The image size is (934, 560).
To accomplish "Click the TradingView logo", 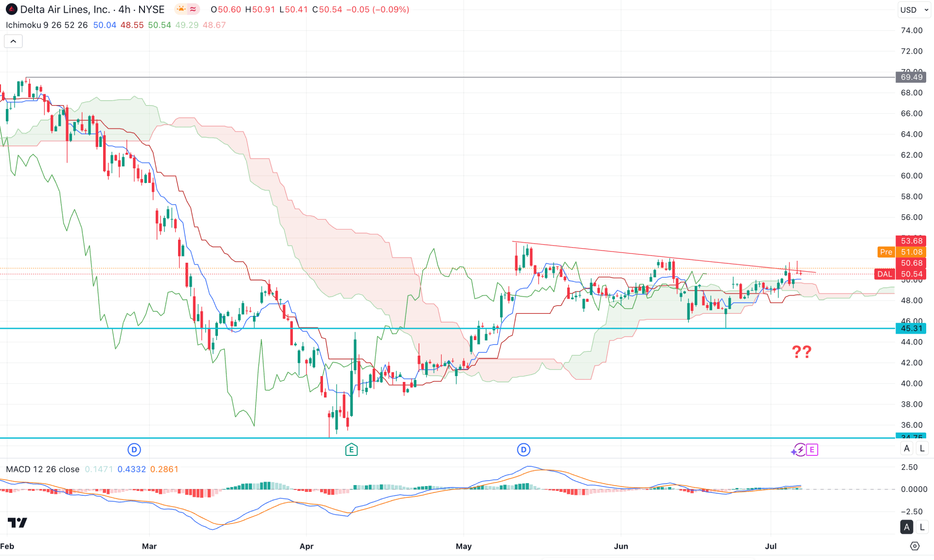I will click(18, 523).
